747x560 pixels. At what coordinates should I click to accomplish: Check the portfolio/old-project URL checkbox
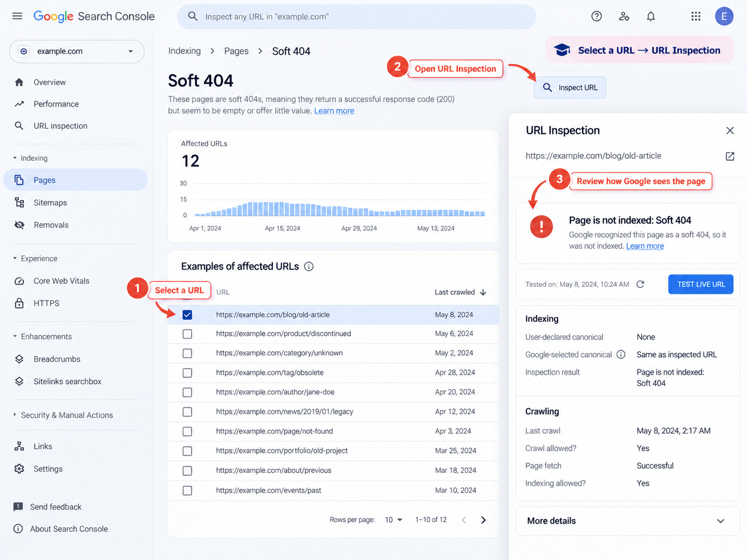pos(187,451)
